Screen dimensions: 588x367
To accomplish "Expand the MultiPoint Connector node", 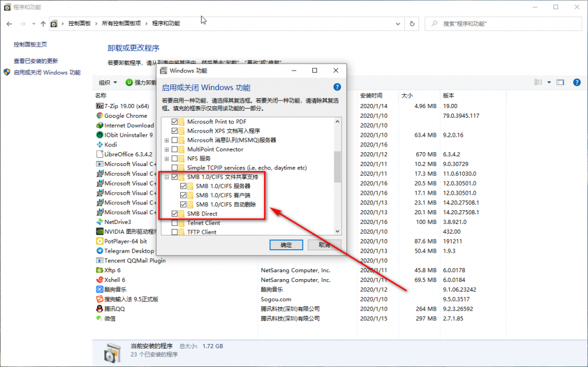I will click(167, 149).
